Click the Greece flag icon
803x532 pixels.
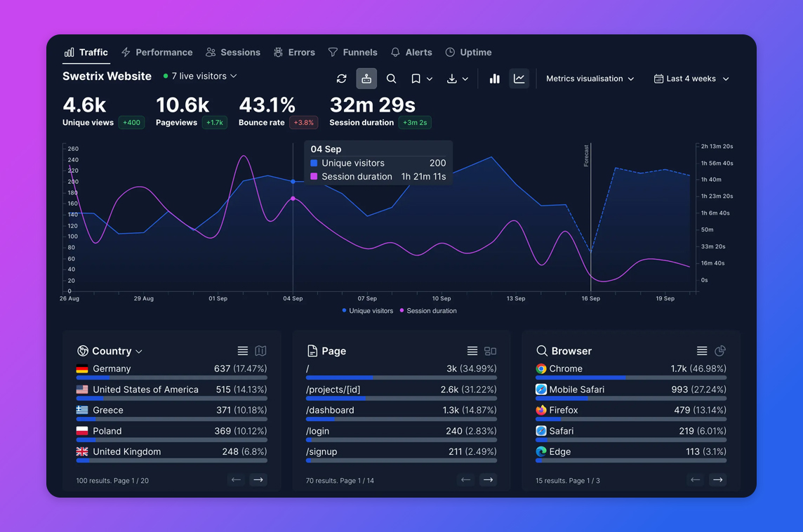(82, 410)
